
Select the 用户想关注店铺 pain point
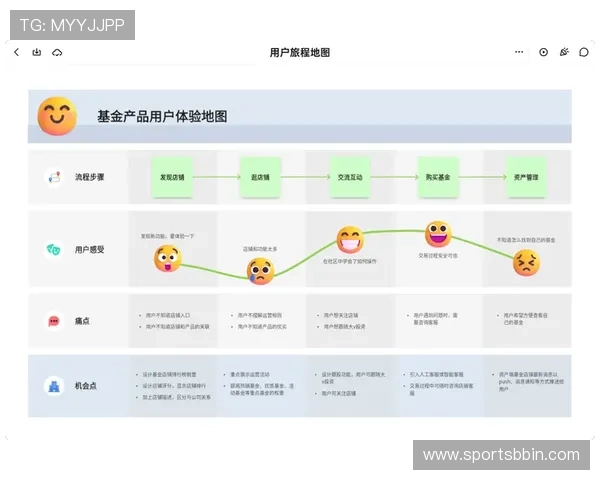(341, 315)
